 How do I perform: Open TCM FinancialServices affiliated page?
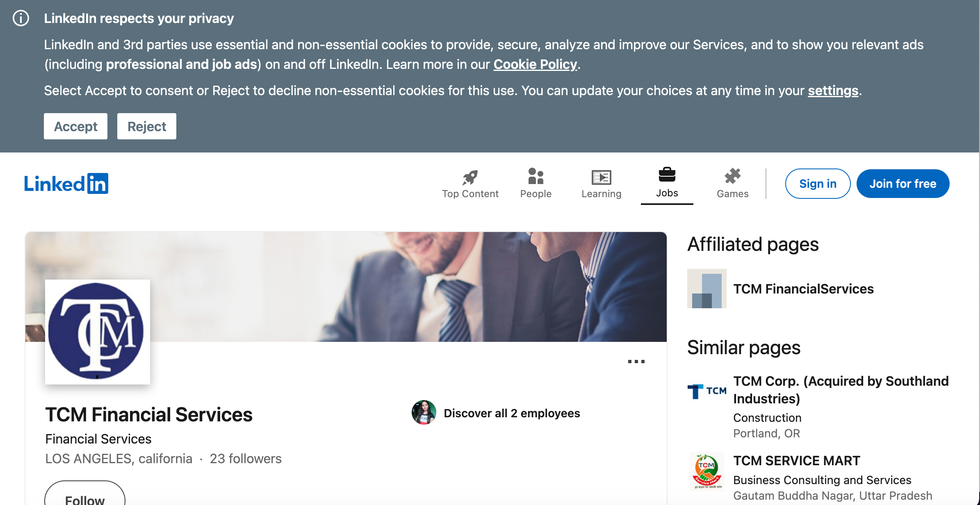coord(803,289)
